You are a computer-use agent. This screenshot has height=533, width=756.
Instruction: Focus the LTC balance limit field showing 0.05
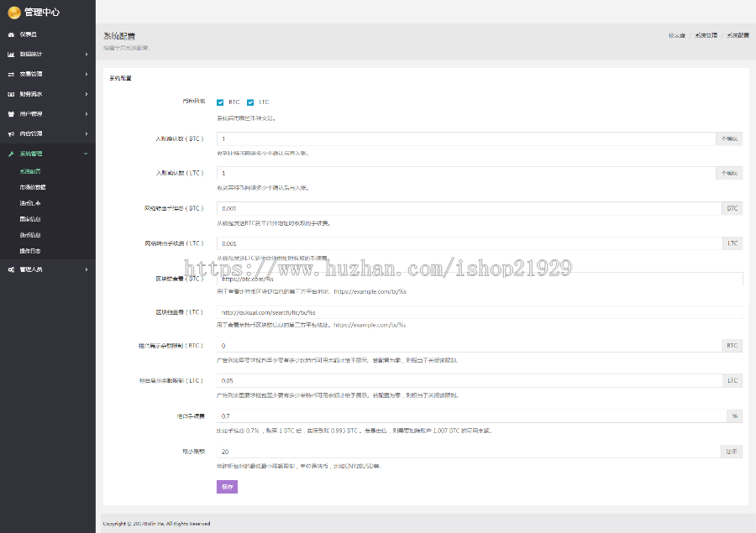[x=470, y=381]
